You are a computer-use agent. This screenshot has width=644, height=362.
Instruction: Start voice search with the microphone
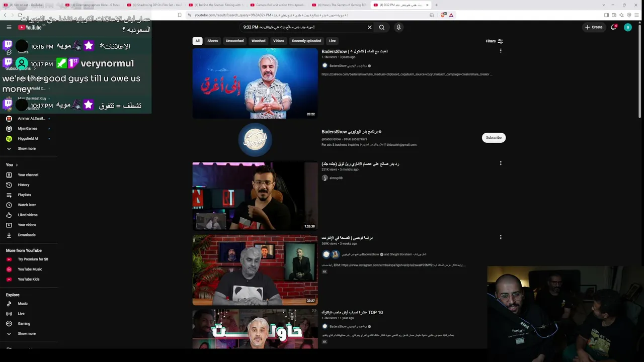pos(398,27)
